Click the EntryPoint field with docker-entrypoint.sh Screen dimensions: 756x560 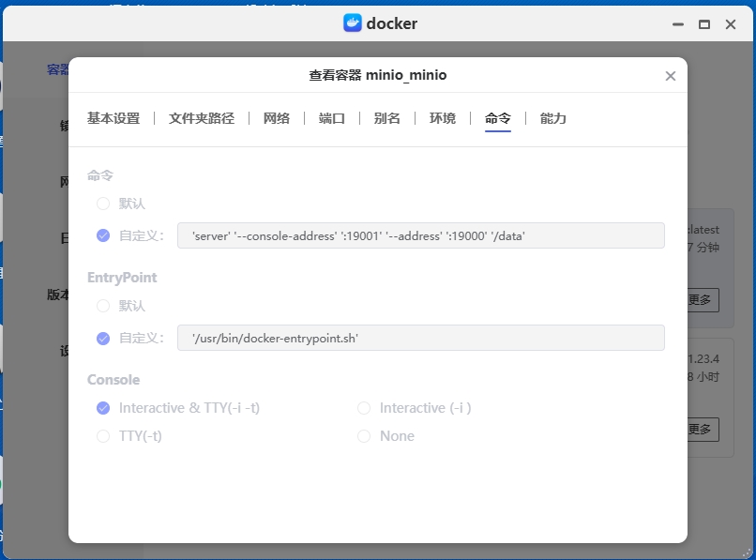421,338
